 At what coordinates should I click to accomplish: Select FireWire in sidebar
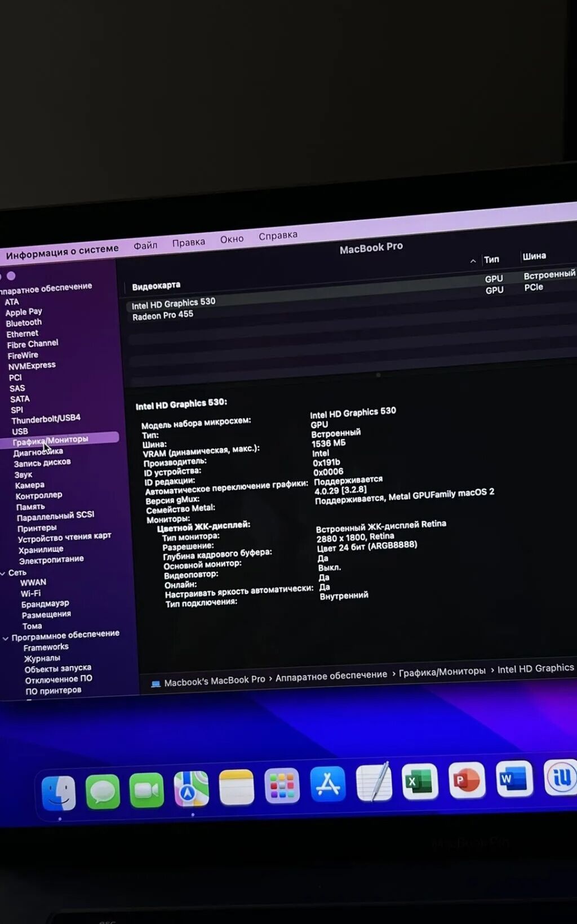click(x=23, y=356)
